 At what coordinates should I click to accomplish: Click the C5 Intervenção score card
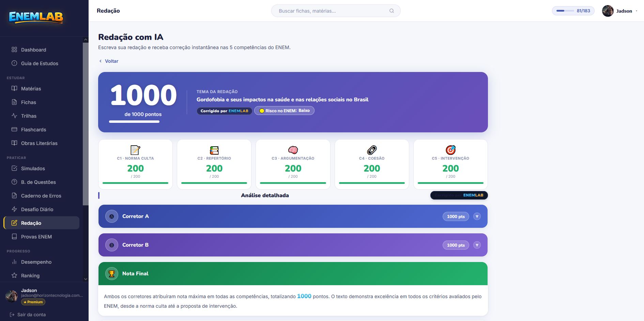pos(450,164)
